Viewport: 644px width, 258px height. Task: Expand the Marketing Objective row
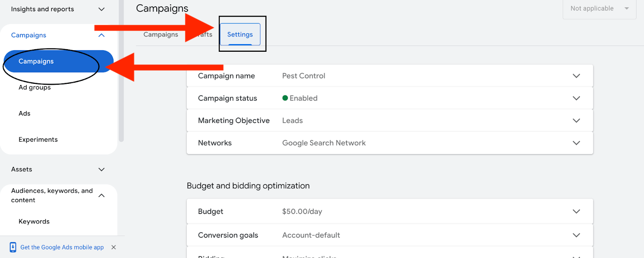click(x=576, y=121)
